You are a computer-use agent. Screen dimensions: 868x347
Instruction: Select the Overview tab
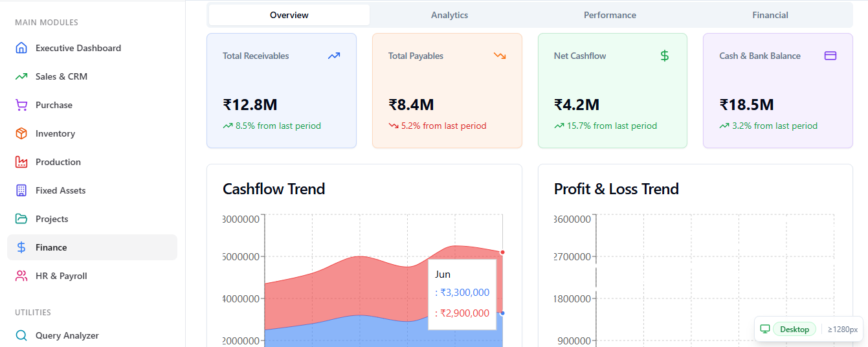[x=289, y=15]
